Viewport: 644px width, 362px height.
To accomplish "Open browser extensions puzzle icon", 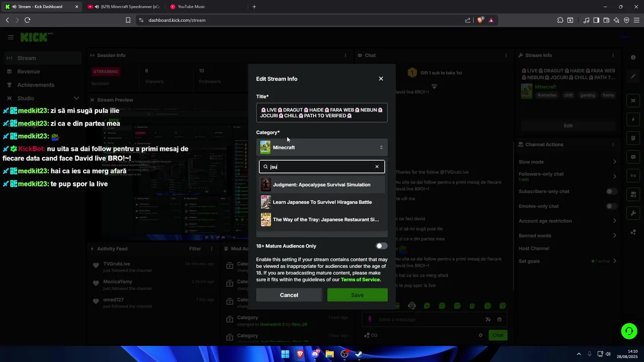I will tap(560, 20).
